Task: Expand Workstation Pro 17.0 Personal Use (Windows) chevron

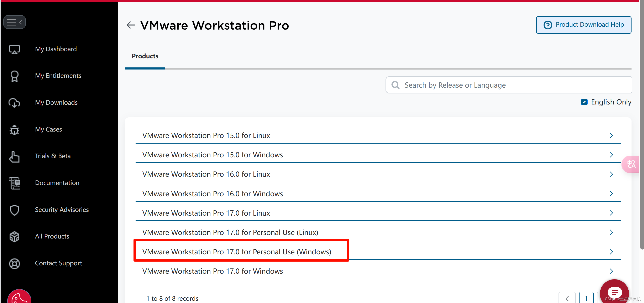Action: (611, 252)
